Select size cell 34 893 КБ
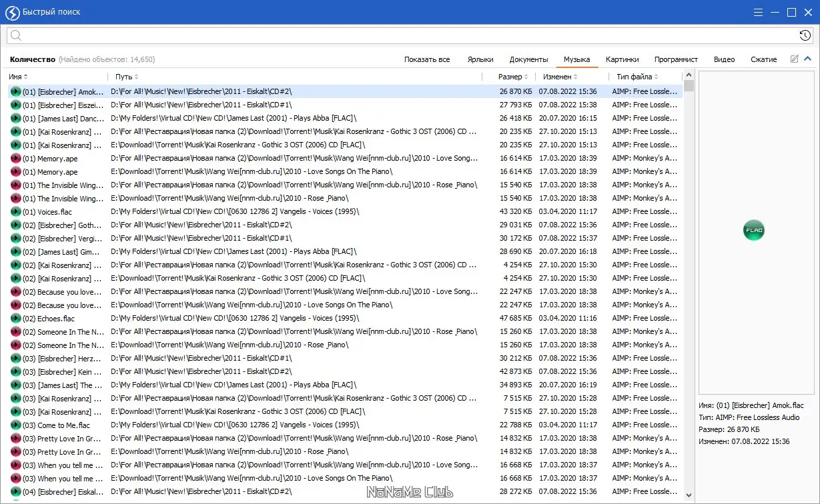 515,385
